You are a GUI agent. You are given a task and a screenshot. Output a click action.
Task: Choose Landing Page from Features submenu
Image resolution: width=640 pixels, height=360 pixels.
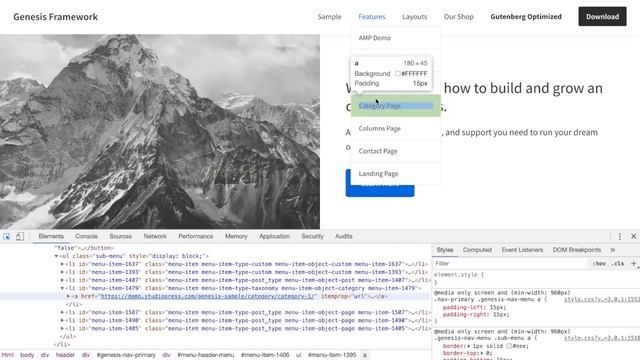click(396, 173)
